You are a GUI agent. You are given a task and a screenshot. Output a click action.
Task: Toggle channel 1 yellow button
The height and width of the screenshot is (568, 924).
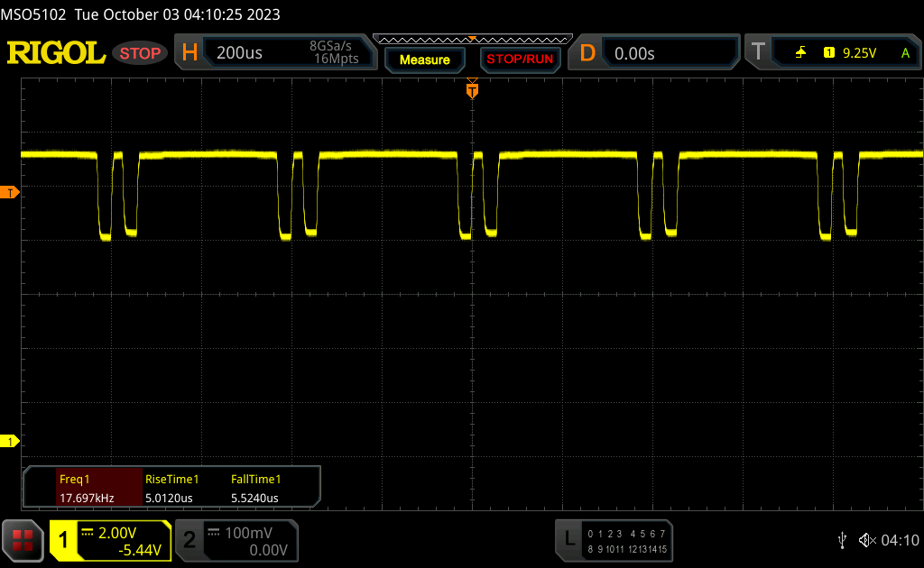63,540
